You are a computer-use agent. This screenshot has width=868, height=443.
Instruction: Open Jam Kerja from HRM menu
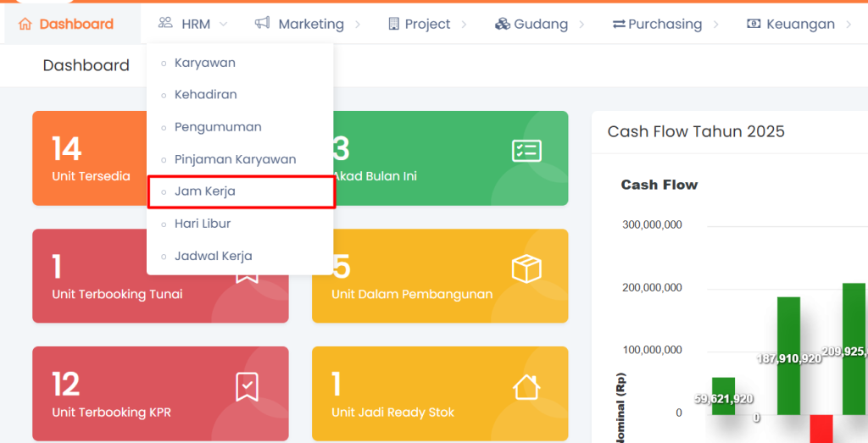205,191
